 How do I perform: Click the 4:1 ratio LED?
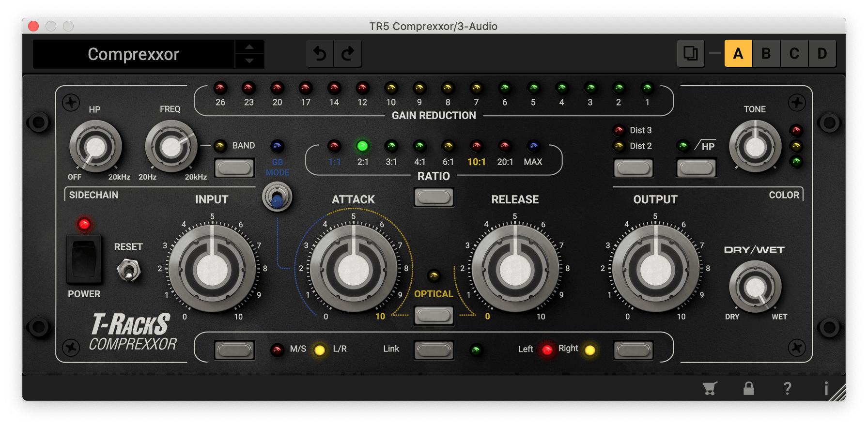pos(419,146)
